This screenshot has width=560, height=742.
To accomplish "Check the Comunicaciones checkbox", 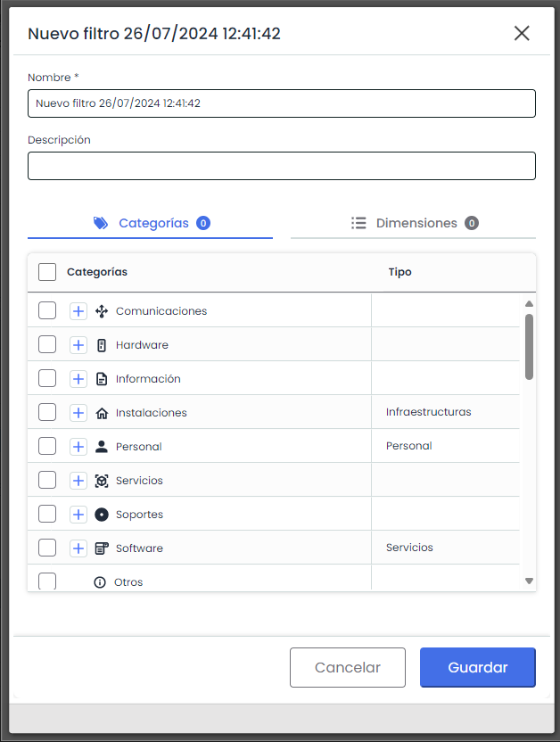I will tap(47, 311).
